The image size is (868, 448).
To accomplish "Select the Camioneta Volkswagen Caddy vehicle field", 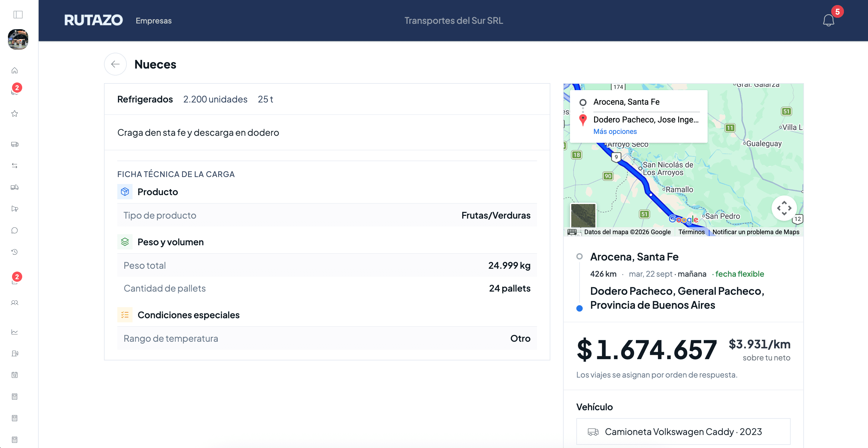I will coord(683,432).
